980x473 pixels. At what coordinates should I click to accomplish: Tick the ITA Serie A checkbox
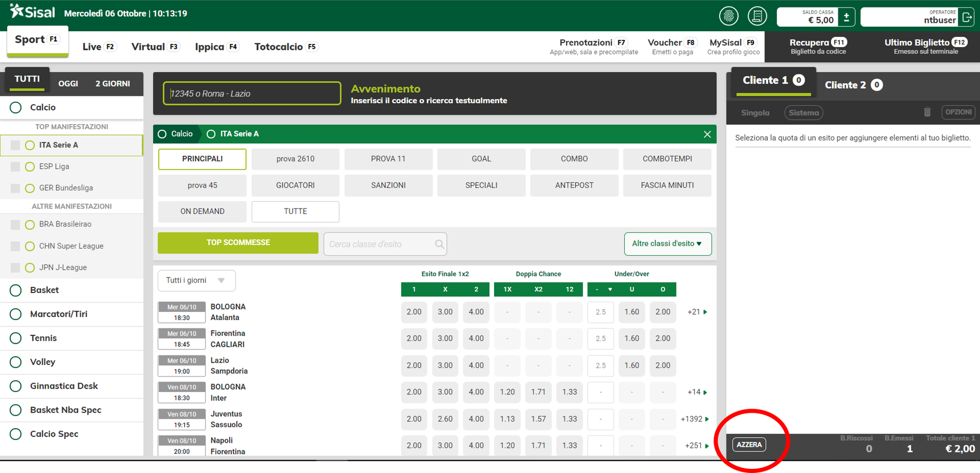pyautogui.click(x=15, y=145)
